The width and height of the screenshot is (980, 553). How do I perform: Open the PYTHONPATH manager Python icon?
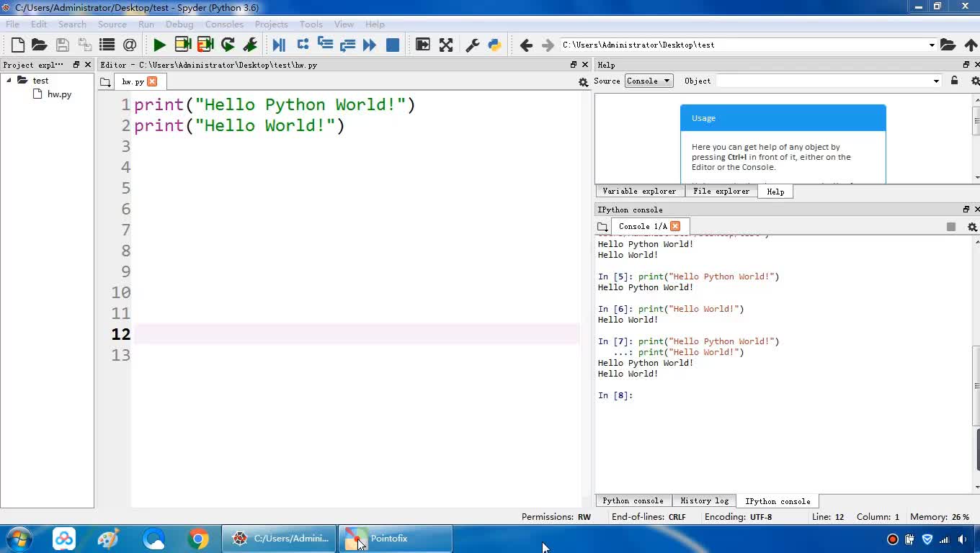(x=494, y=45)
